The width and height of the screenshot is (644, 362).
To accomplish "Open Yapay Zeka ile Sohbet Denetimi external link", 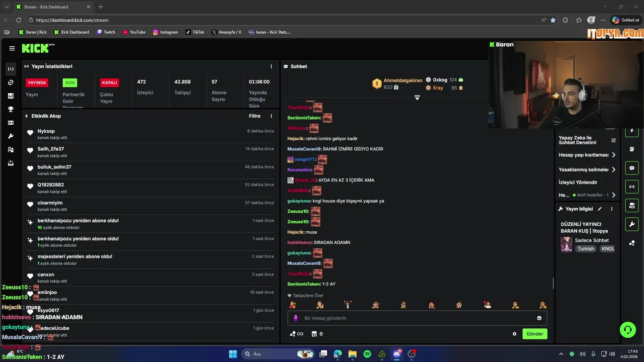I will [613, 140].
